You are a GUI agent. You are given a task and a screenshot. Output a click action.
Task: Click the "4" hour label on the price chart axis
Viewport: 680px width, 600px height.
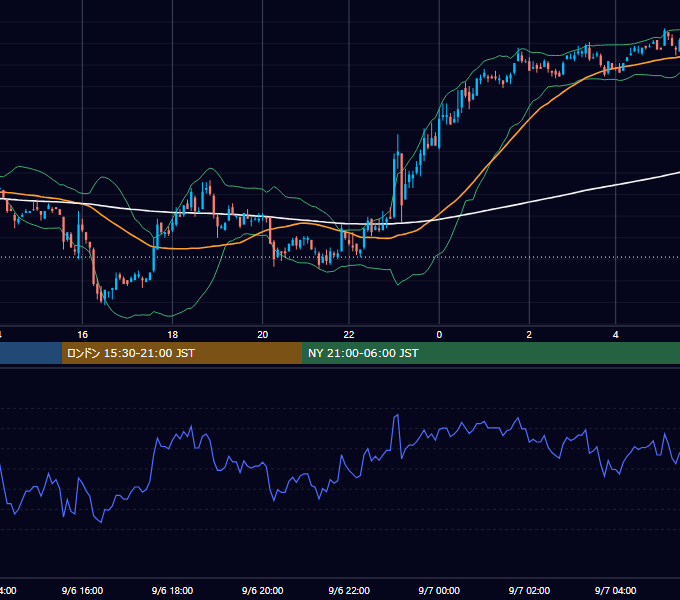pyautogui.click(x=615, y=335)
